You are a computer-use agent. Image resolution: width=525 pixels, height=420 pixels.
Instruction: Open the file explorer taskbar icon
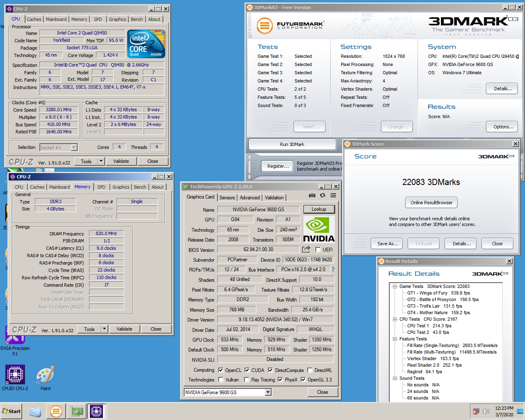click(36, 411)
